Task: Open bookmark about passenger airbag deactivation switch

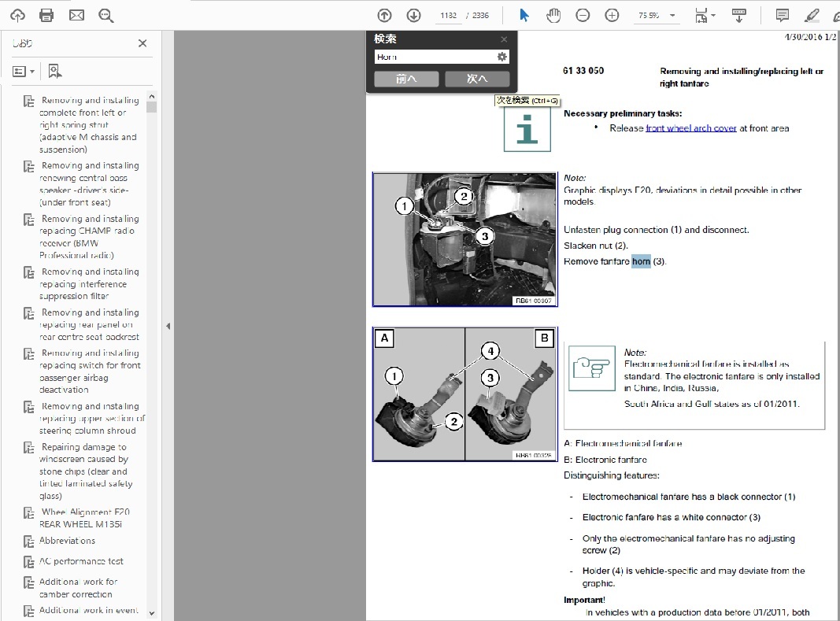Action: [89, 371]
